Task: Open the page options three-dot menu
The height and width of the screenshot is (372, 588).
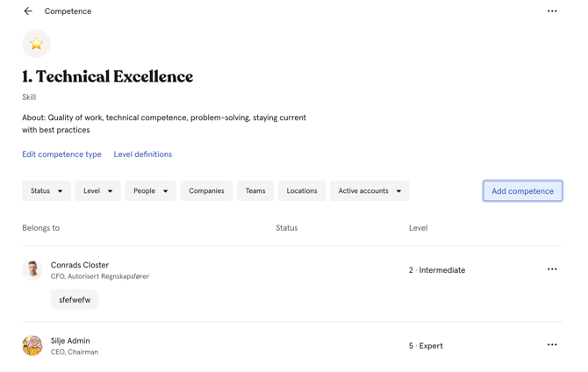Action: (552, 11)
